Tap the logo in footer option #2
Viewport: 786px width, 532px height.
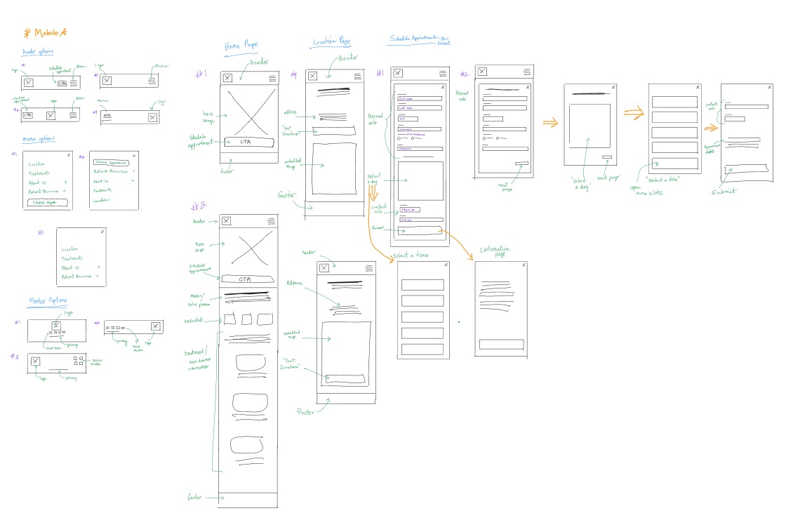[x=156, y=326]
